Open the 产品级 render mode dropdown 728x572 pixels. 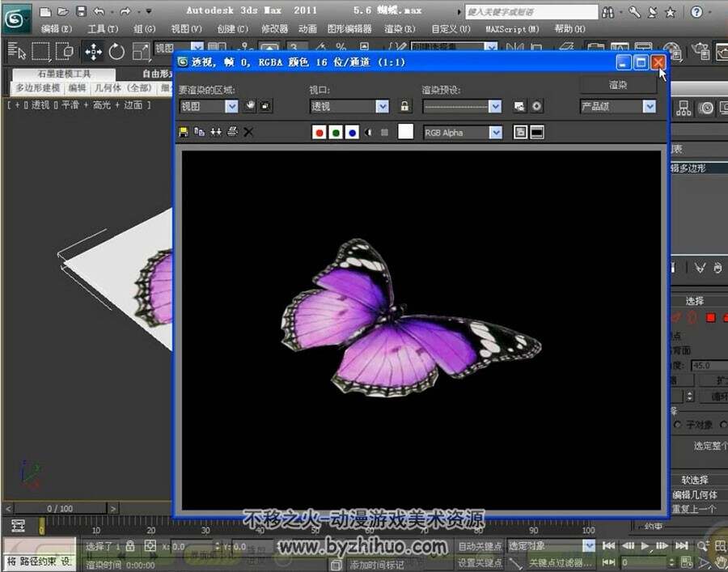618,106
